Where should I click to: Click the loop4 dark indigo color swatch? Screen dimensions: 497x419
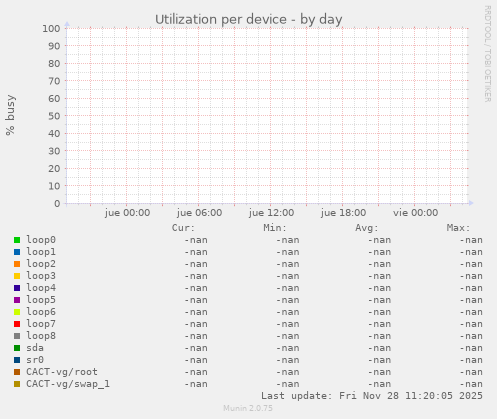[17, 288]
